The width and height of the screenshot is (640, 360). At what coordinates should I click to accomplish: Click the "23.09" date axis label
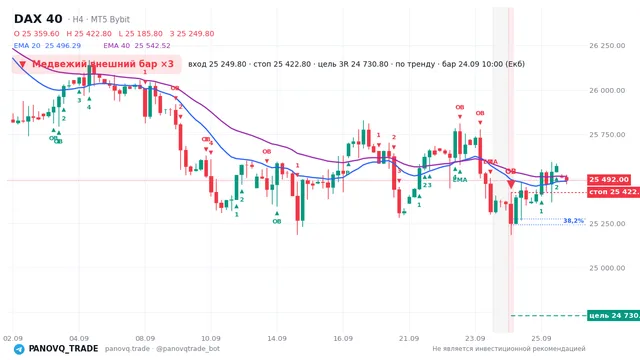pos(475,338)
